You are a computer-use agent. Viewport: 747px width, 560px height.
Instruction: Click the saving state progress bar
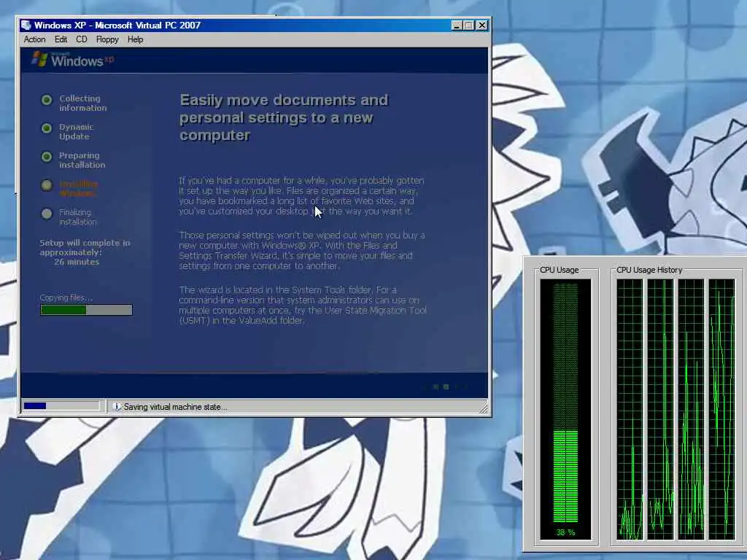pyautogui.click(x=61, y=406)
